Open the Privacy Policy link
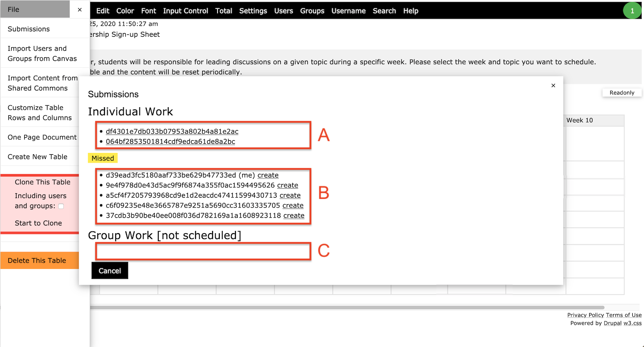 586,315
